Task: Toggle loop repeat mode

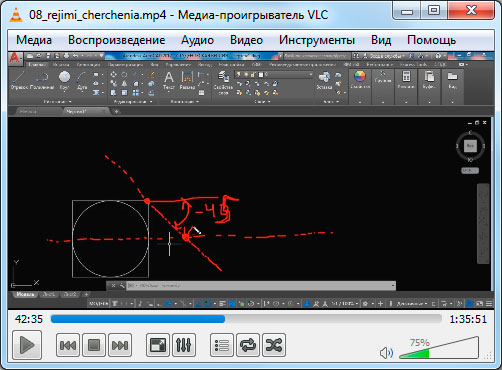Action: coord(248,345)
